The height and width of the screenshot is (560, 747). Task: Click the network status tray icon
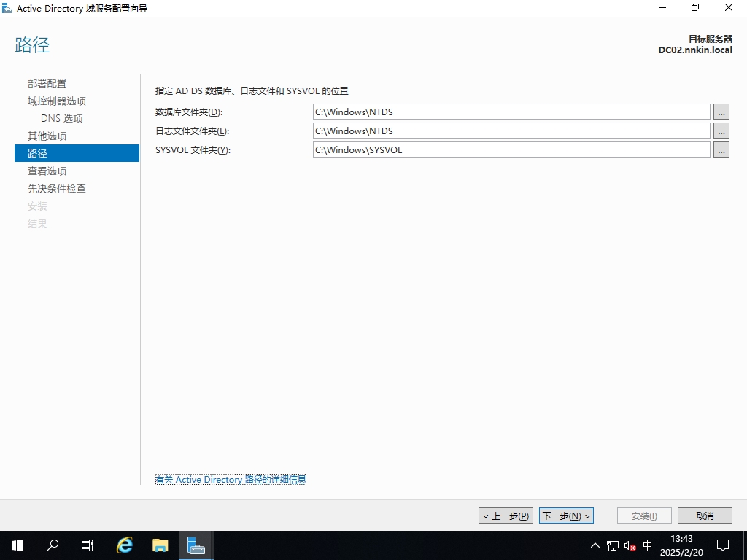pyautogui.click(x=613, y=545)
